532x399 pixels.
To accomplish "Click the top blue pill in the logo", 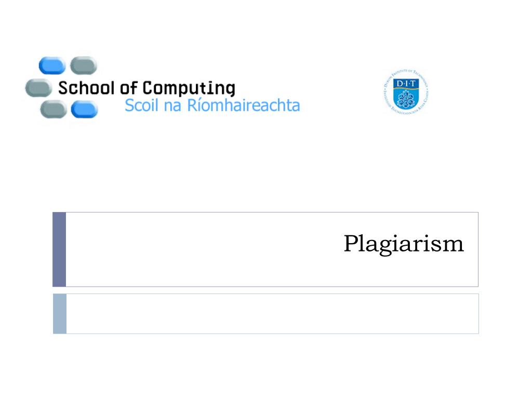I will coord(52,65).
